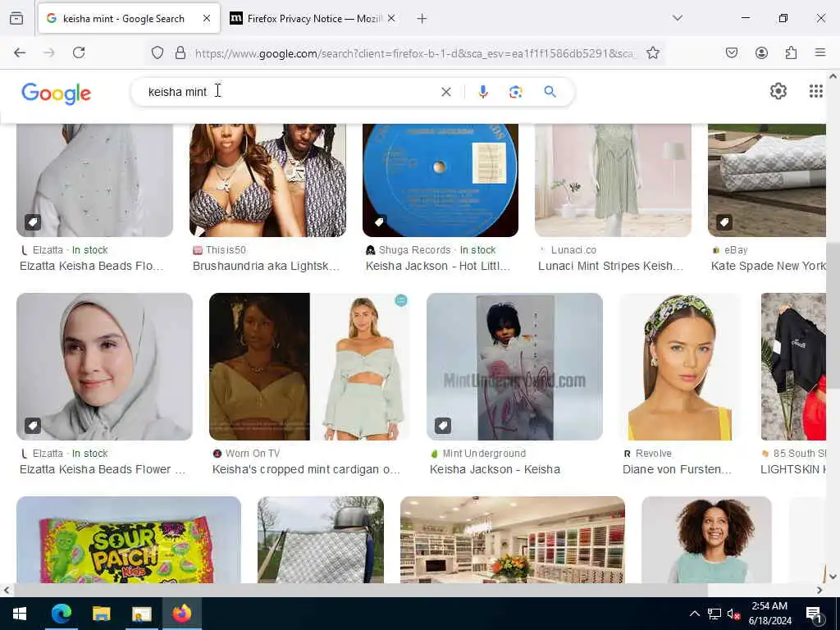Open the checkered fabric outdoor image
Viewport: 840px width, 630px height.
tap(321, 540)
